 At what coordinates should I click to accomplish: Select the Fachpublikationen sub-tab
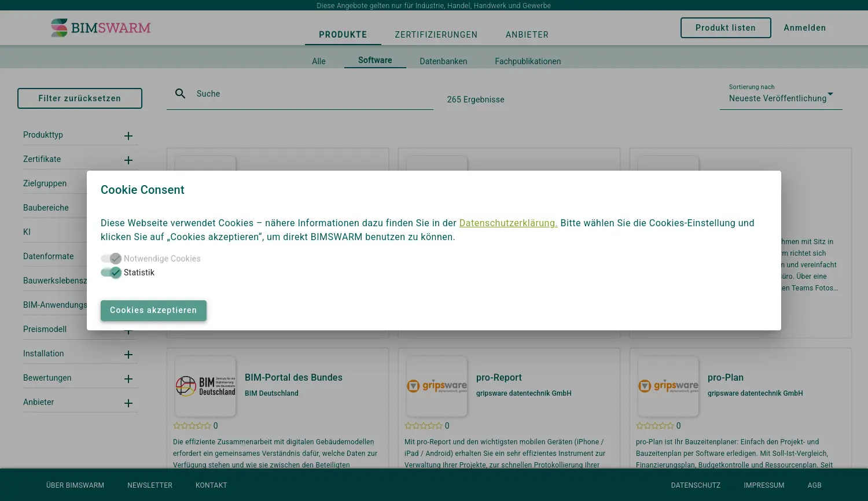528,61
